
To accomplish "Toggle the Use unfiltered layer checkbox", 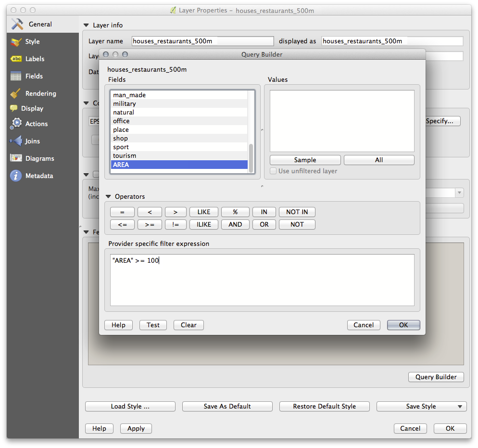I will [273, 171].
